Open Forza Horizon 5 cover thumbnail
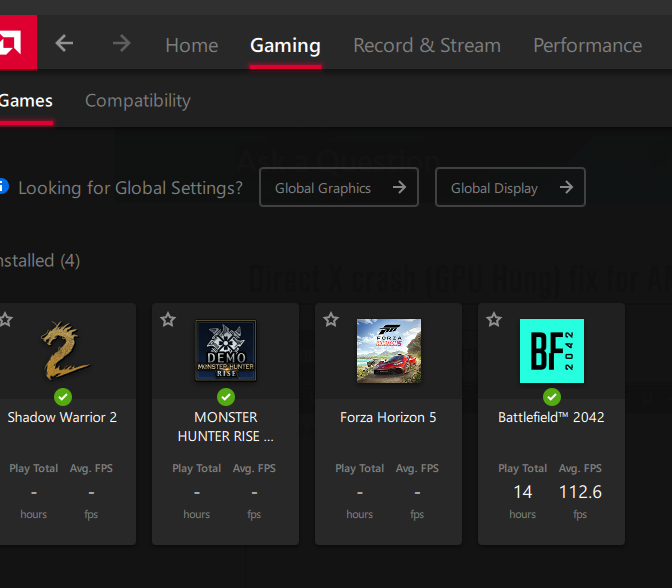The width and height of the screenshot is (672, 588). tap(389, 351)
